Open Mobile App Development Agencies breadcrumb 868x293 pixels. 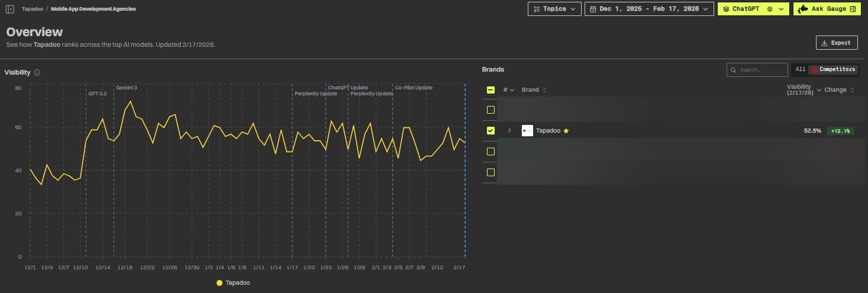(x=93, y=9)
